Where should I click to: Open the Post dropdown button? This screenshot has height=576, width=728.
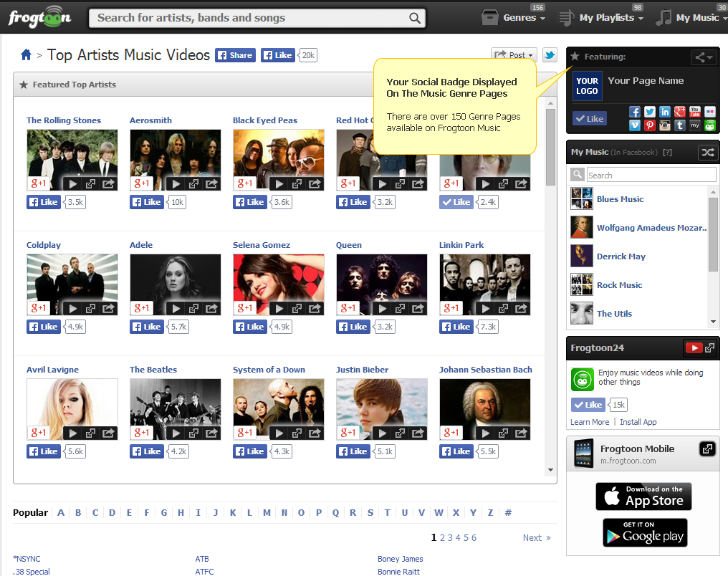514,55
